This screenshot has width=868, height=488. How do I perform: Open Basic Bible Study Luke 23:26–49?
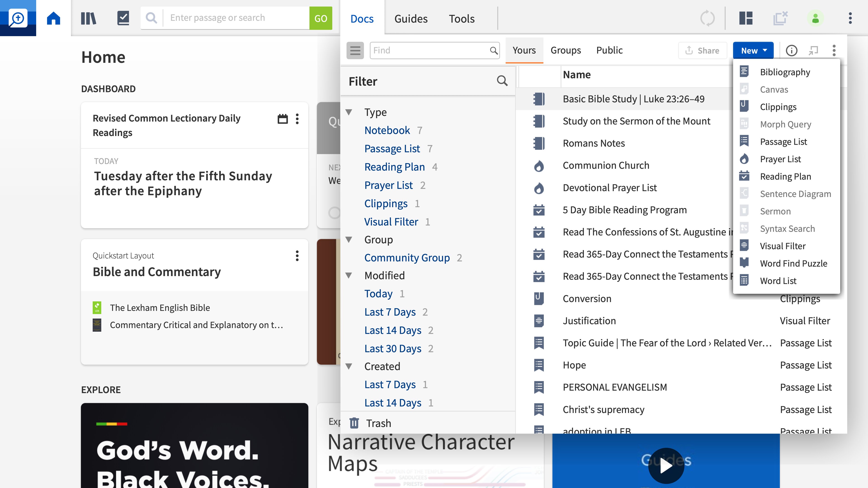[633, 99]
